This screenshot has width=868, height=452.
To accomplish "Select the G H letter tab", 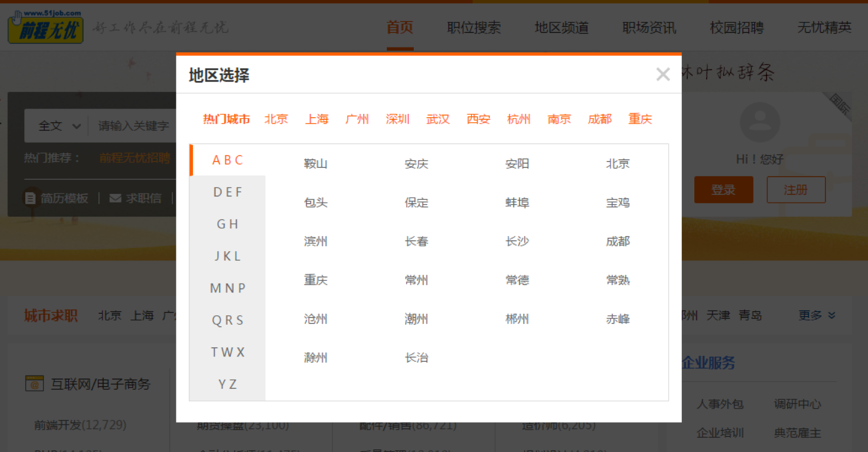I will (228, 224).
